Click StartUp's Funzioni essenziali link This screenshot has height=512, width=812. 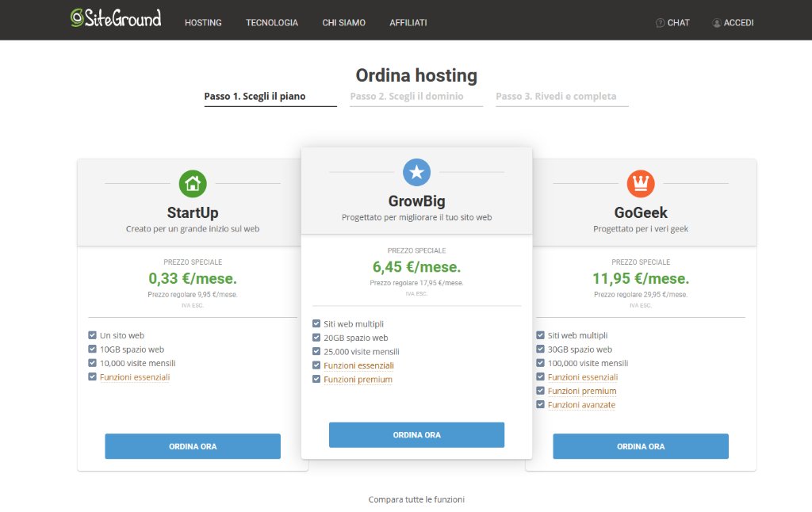135,377
